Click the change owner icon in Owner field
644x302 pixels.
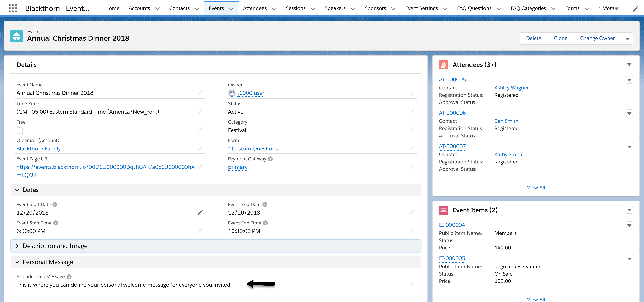tap(412, 93)
